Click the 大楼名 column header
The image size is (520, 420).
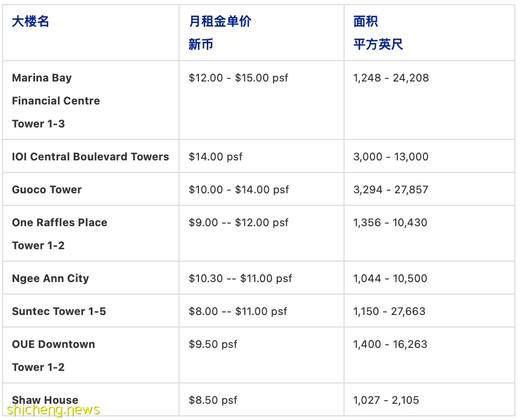(30, 21)
